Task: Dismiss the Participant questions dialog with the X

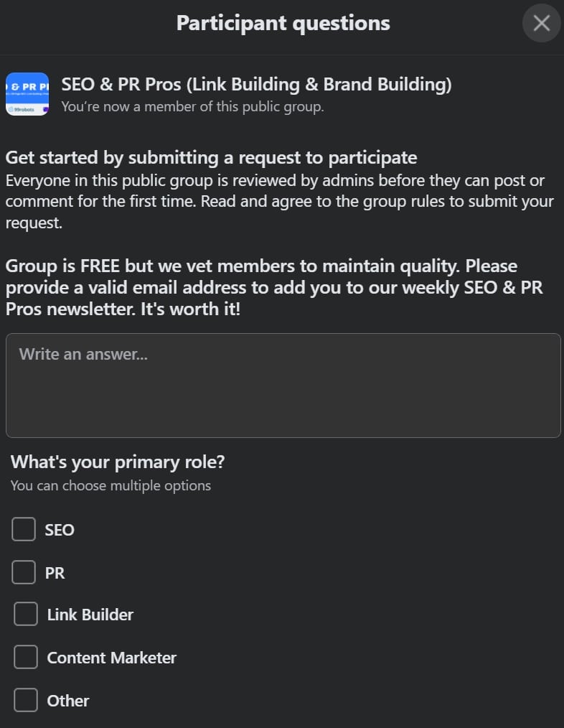Action: 541,23
